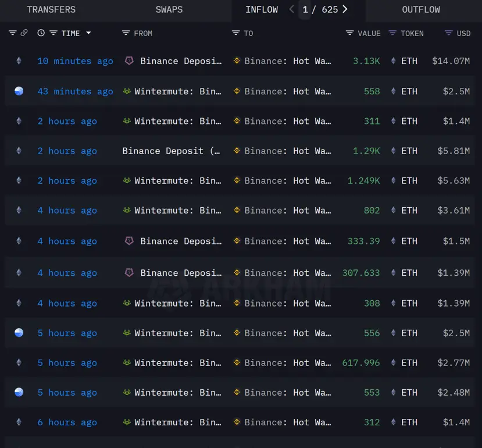
Task: Filter by TIME column
Action: click(53, 33)
